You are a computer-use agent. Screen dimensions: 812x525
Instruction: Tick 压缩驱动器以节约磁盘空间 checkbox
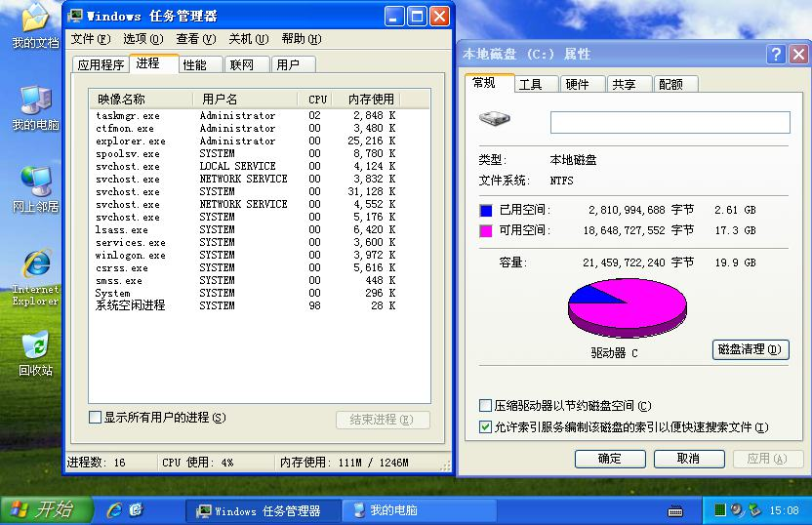click(486, 406)
